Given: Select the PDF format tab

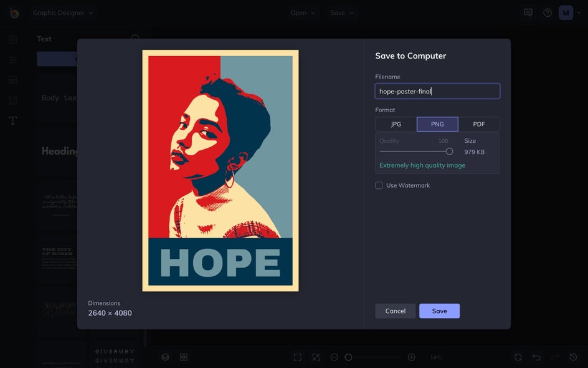Looking at the screenshot, I should (479, 124).
